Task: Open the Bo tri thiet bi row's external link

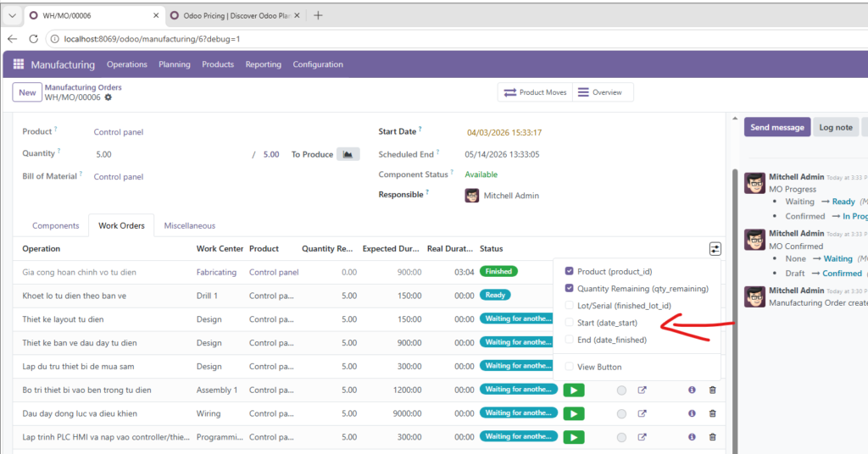Action: (x=643, y=390)
